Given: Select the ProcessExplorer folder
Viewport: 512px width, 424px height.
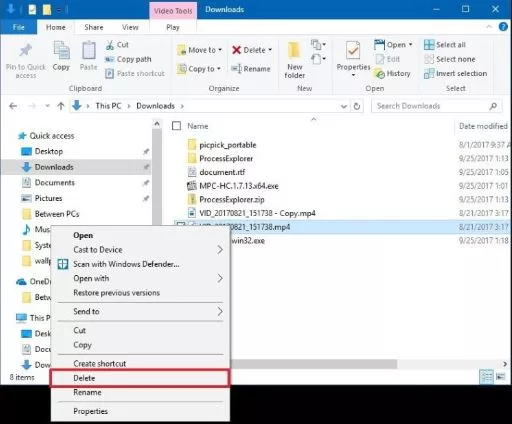Looking at the screenshot, I should point(226,159).
